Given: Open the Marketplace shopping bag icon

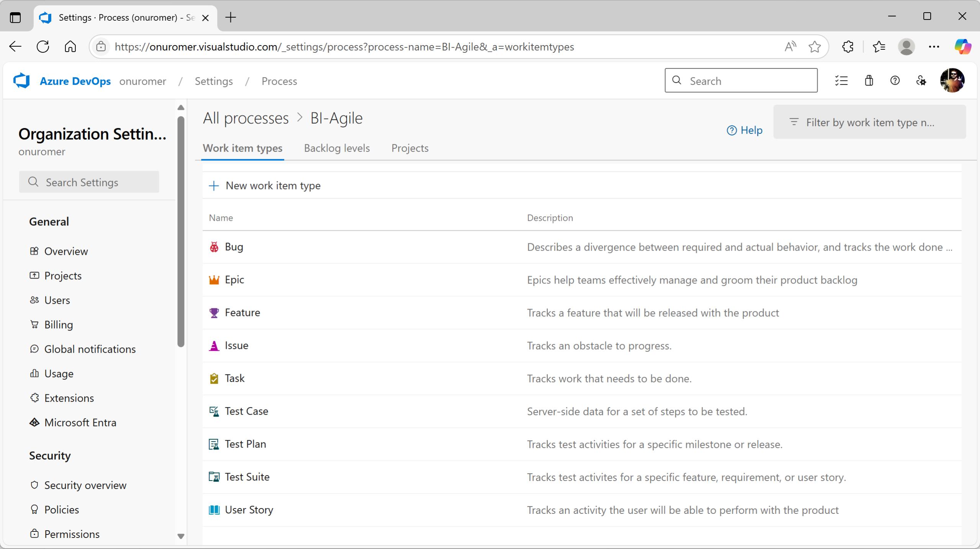Looking at the screenshot, I should 869,81.
